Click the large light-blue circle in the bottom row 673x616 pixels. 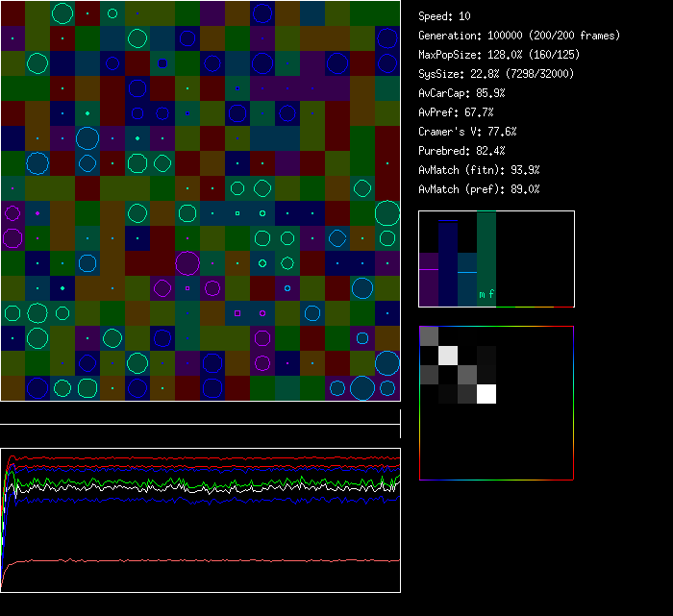coord(362,387)
